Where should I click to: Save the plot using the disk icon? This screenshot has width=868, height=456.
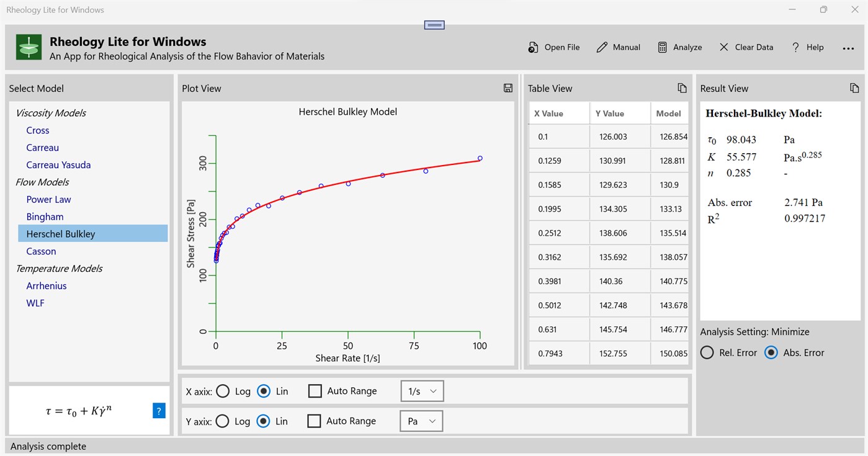(x=508, y=87)
